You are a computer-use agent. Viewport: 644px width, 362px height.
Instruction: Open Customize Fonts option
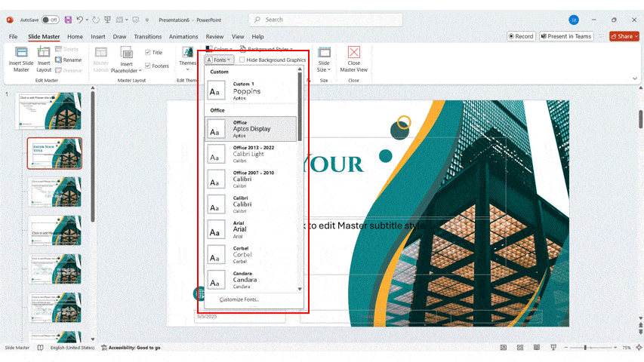click(239, 299)
